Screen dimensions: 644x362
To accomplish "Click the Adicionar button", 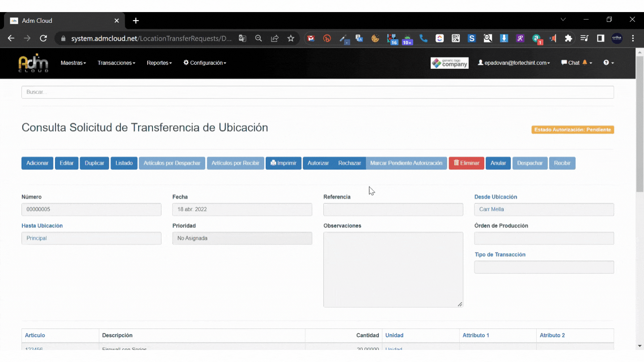I will [38, 163].
